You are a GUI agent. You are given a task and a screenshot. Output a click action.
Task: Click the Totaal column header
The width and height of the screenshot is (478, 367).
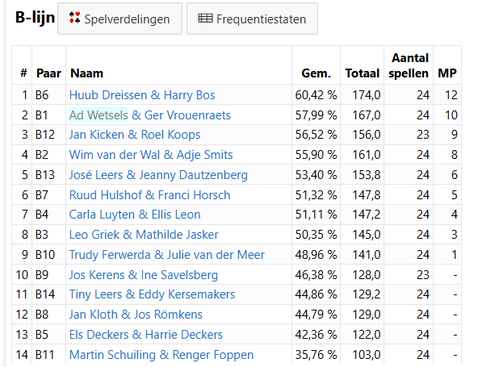[x=362, y=73]
